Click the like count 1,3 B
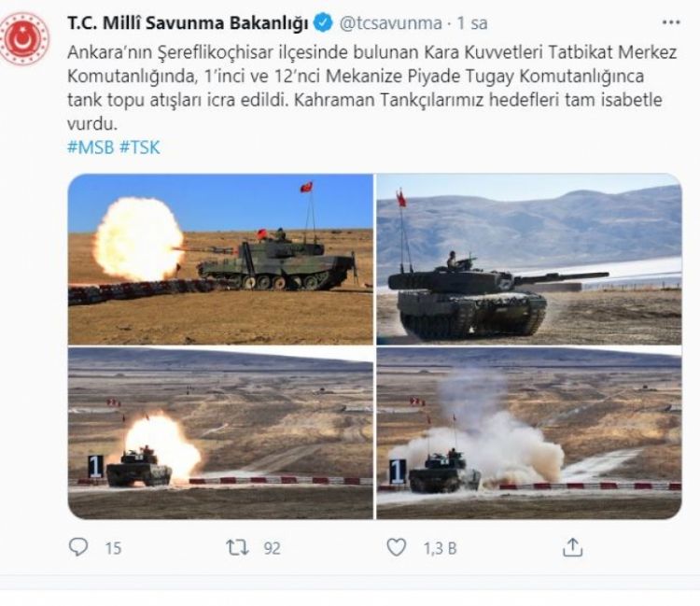The image size is (700, 606). (x=441, y=548)
